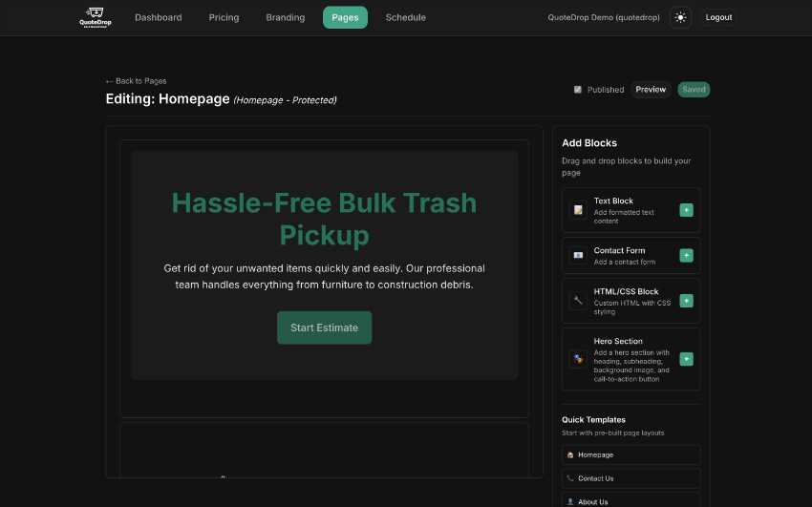
Task: Click the Preview button
Action: (x=651, y=90)
